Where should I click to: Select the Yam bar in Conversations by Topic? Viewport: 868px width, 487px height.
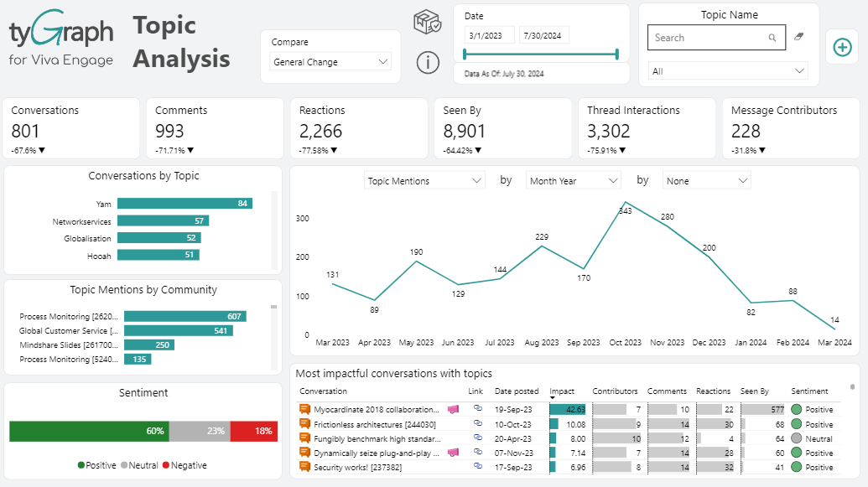point(185,204)
